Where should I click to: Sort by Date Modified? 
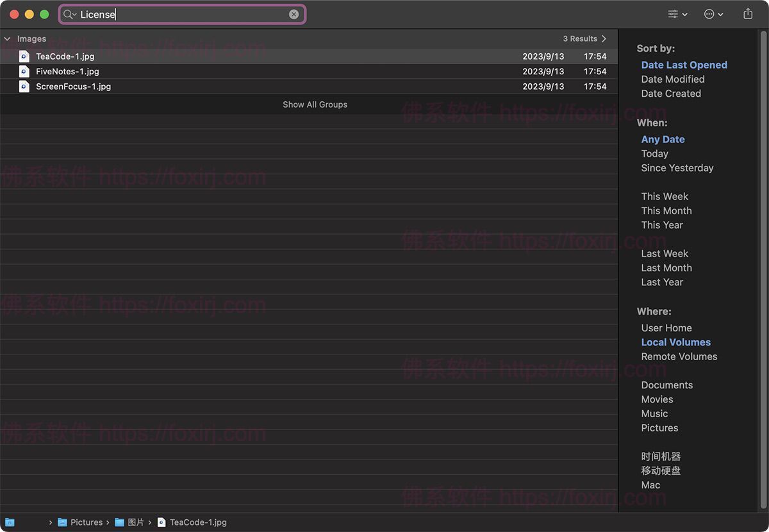672,79
